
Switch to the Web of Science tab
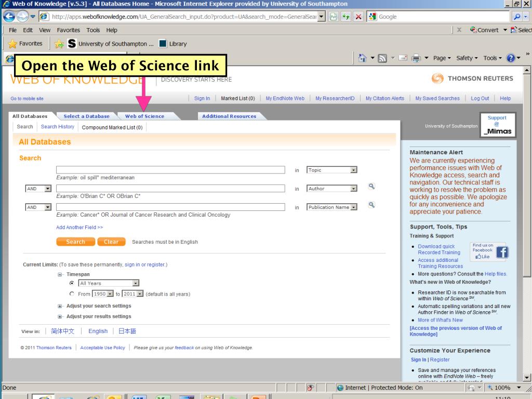(x=144, y=116)
